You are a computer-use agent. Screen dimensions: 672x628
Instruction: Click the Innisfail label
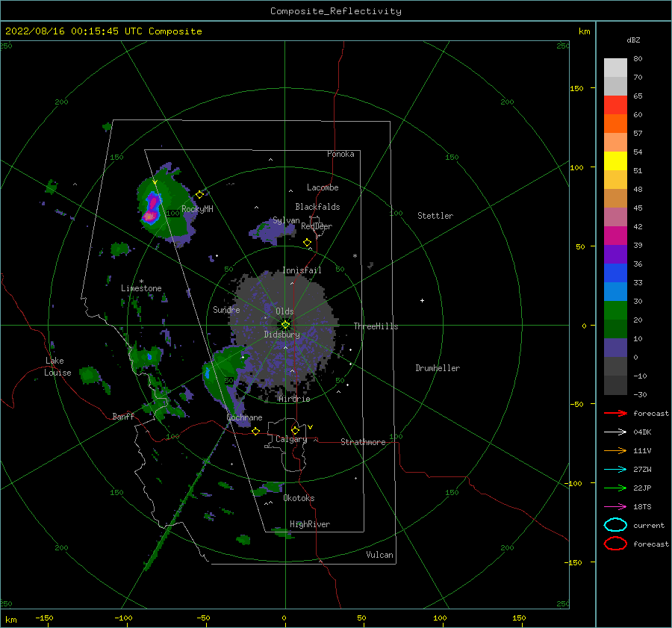coord(302,270)
